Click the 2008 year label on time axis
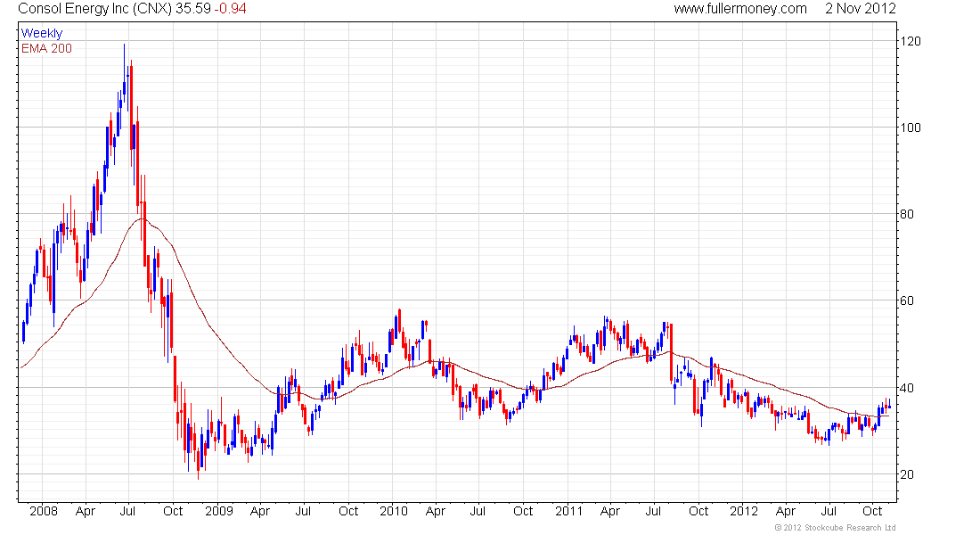Screen dimensions: 980x535 43,511
